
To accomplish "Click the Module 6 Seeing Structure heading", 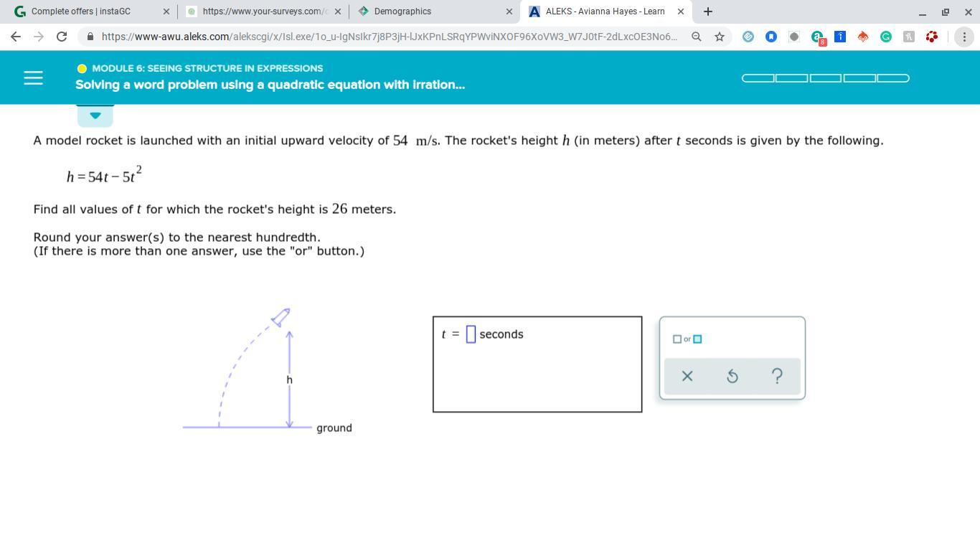I will coord(207,68).
